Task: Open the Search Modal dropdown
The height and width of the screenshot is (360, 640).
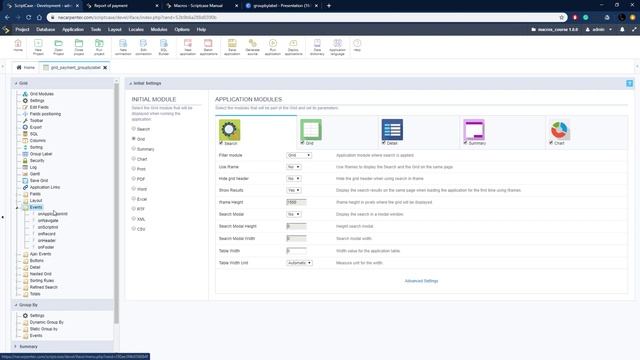Action: (x=293, y=214)
